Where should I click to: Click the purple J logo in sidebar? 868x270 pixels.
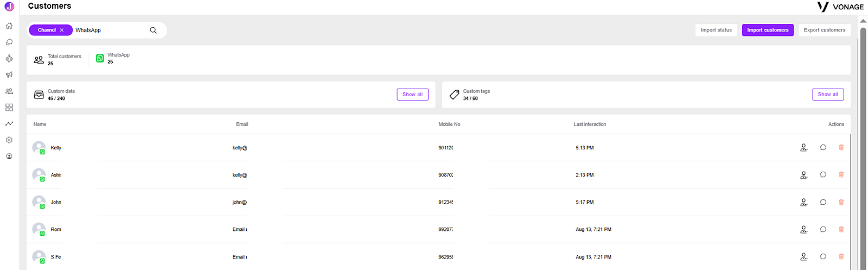(9, 7)
